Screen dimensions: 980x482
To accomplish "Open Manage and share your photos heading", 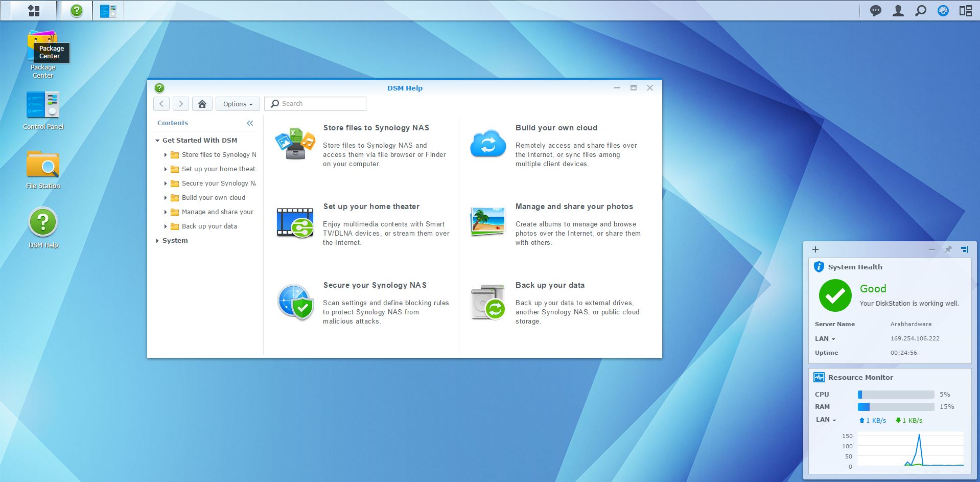I will [574, 206].
